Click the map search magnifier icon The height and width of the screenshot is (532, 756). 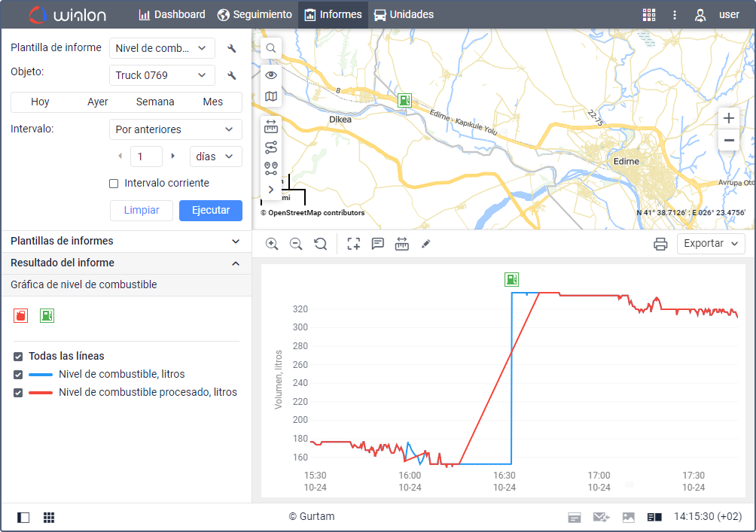click(271, 48)
